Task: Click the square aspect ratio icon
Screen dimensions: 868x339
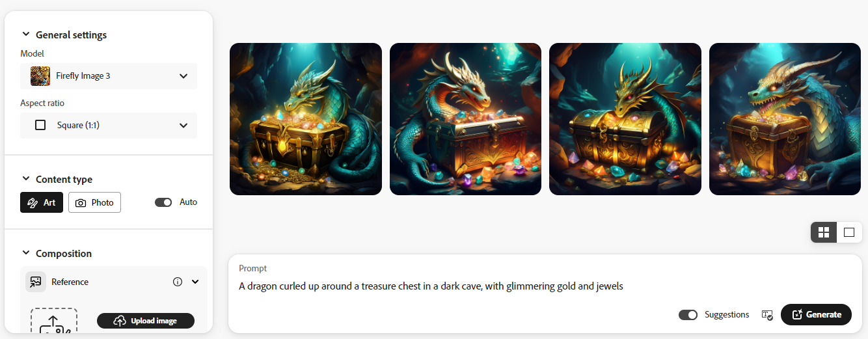Action: [40, 125]
